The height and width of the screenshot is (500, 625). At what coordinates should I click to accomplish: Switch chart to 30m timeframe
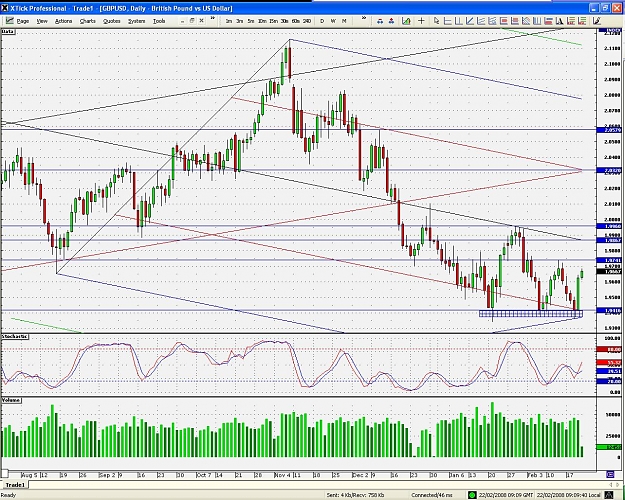[284, 21]
